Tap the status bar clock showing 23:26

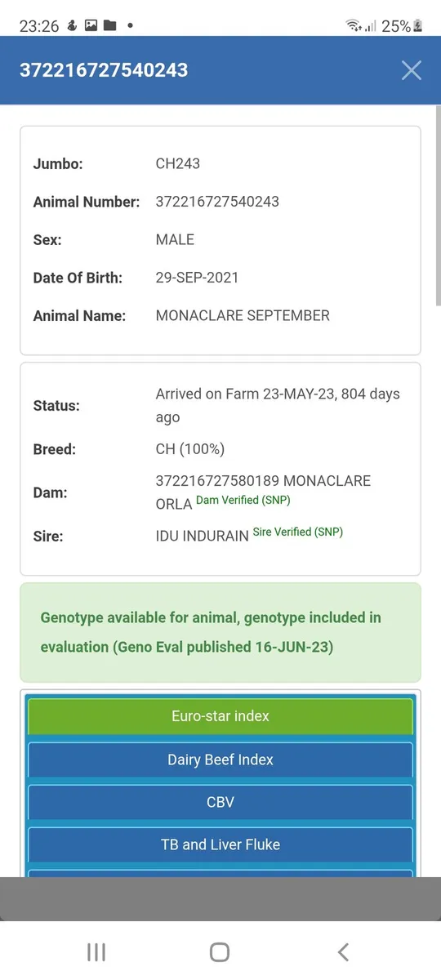point(39,26)
